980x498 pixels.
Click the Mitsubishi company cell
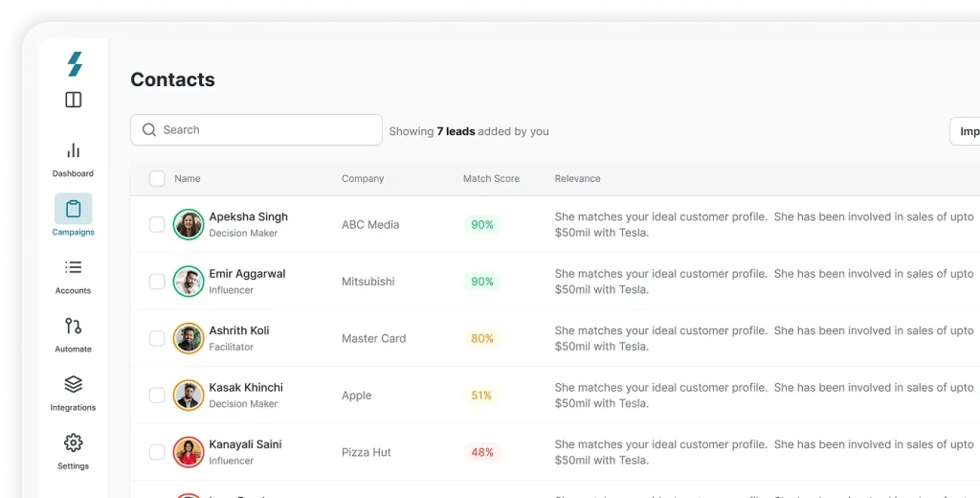[x=368, y=282]
